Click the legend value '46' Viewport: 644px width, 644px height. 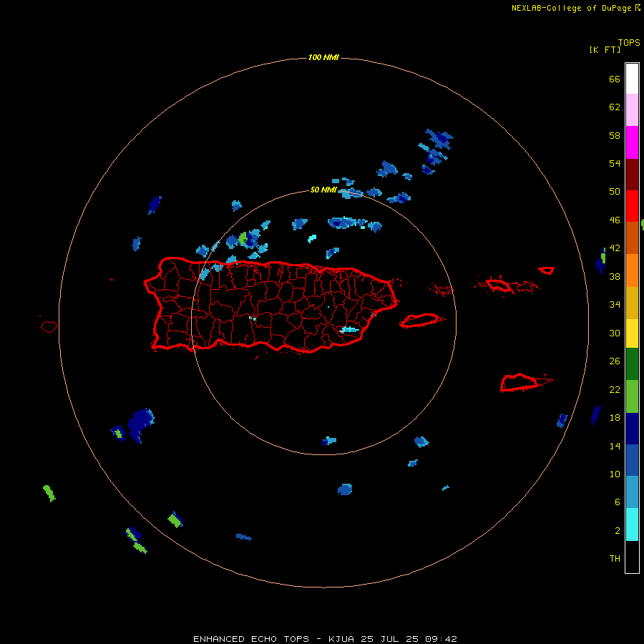[615, 220]
